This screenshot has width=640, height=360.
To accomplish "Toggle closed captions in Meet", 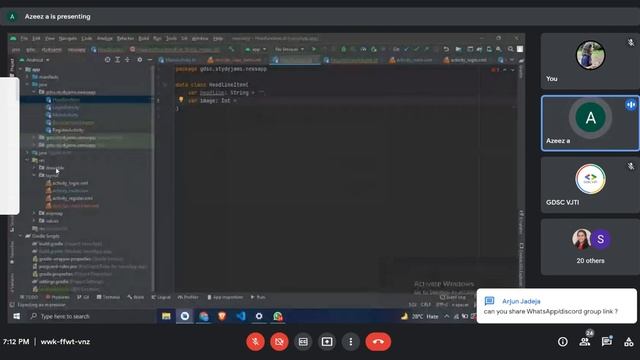I will [x=303, y=342].
